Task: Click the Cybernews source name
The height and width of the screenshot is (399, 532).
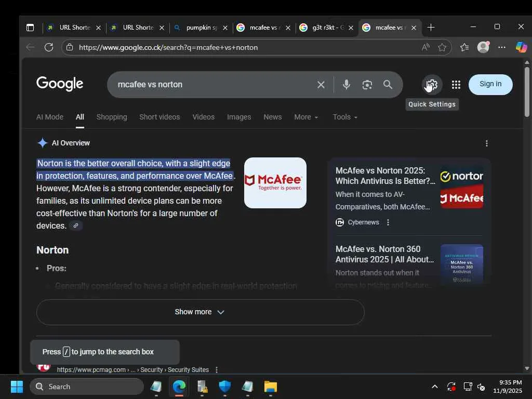Action: (x=363, y=222)
